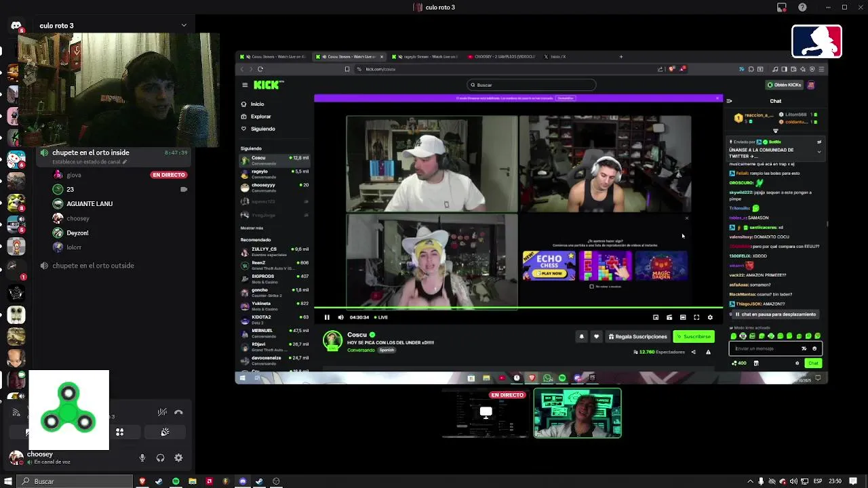Open Windows Start menu
This screenshot has width=868, height=488.
pos(8,481)
